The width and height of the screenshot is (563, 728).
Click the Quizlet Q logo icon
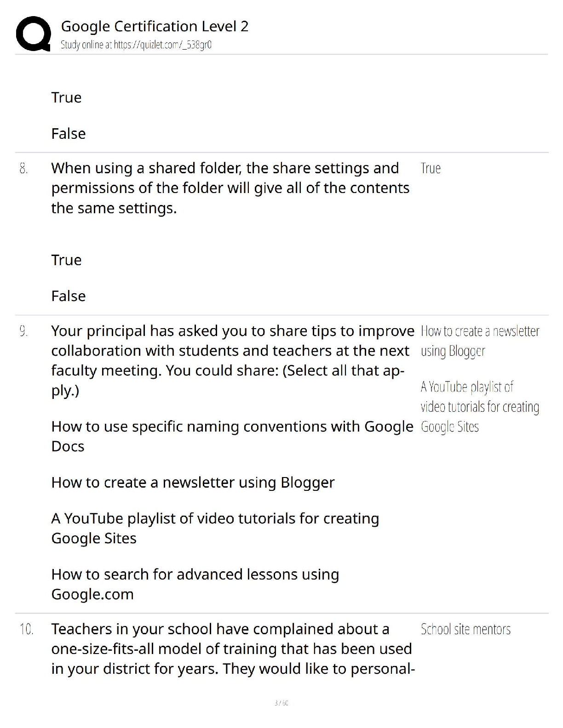(x=33, y=33)
